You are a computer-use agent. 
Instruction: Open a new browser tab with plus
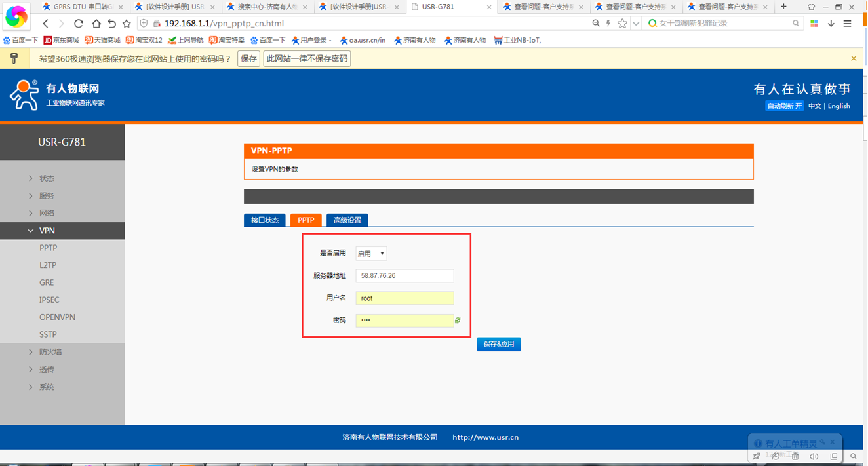(783, 7)
